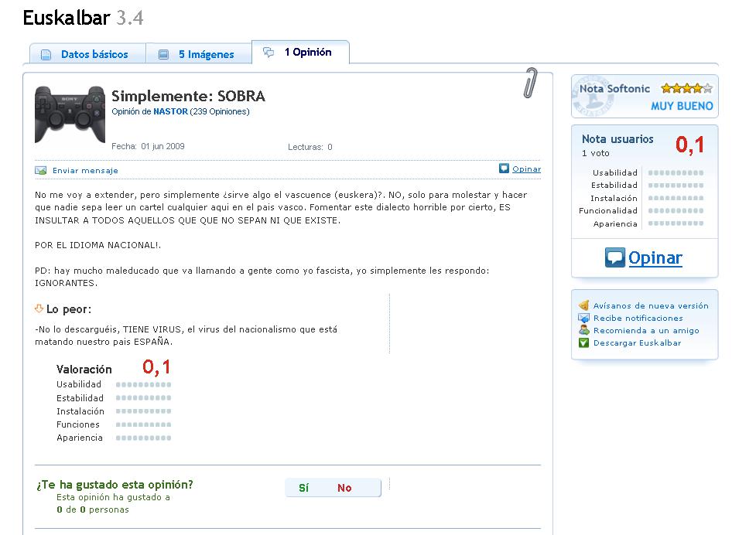Click the Valoración 0,1 score in review

pyautogui.click(x=156, y=367)
